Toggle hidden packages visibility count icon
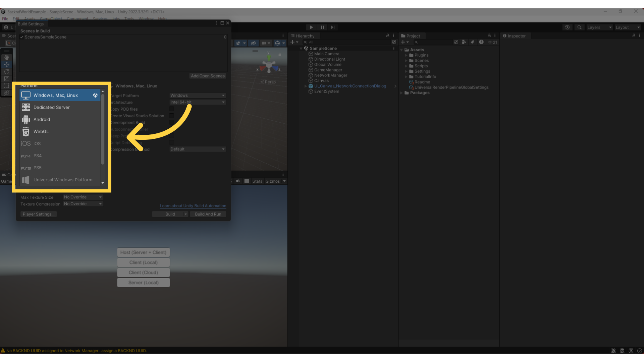Viewport: 644px width, 362px height. tap(493, 42)
